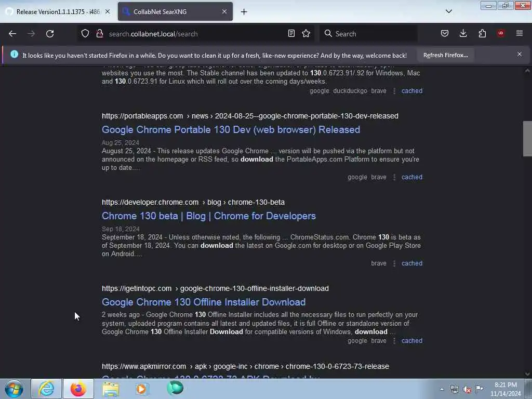Image resolution: width=532 pixels, height=399 pixels.
Task: Reload the current search page
Action: 50,34
